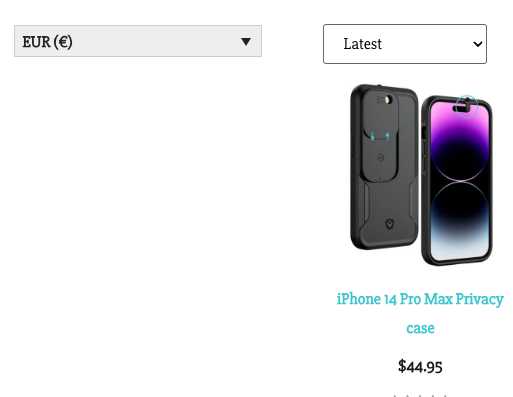Click the 'EUR (€)' label text
Image resolution: width=513 pixels, height=397 pixels.
point(47,42)
